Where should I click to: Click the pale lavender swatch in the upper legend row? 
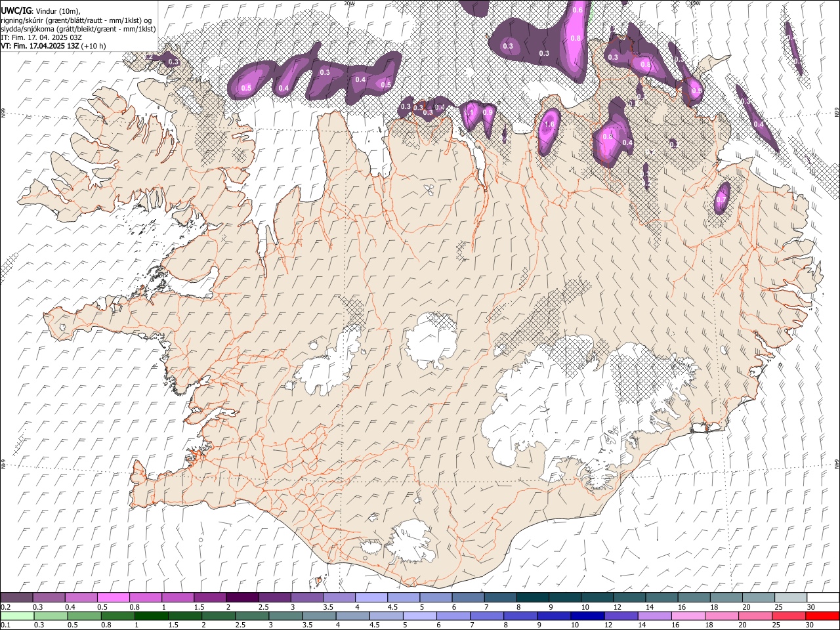[x=371, y=597]
